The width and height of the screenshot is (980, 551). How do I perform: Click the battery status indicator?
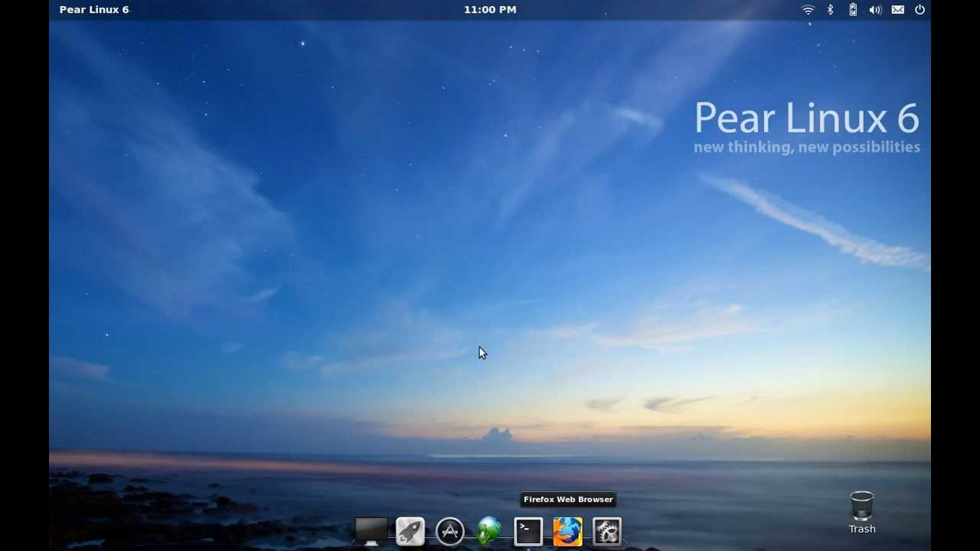[x=853, y=10]
